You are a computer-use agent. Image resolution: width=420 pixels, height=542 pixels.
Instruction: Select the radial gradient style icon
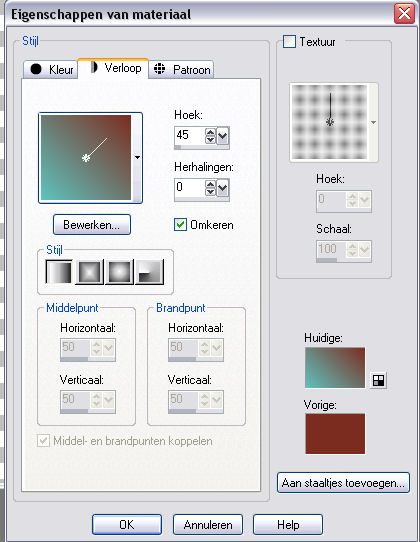[x=149, y=272]
